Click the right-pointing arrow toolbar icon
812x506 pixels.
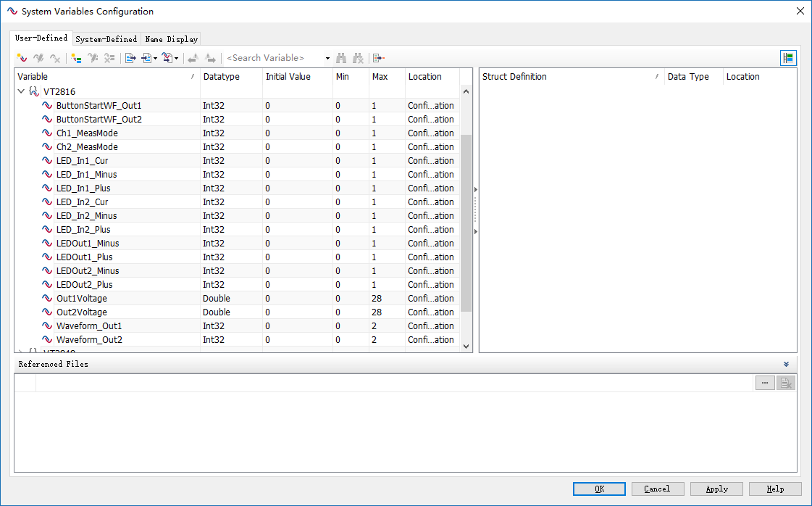[x=210, y=58]
